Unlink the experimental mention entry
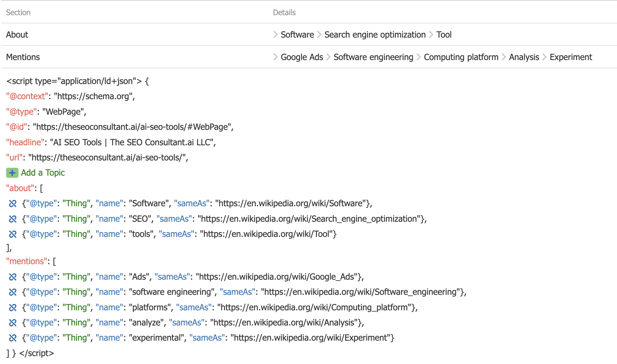Viewport: 617px width, 364px height. point(12,338)
